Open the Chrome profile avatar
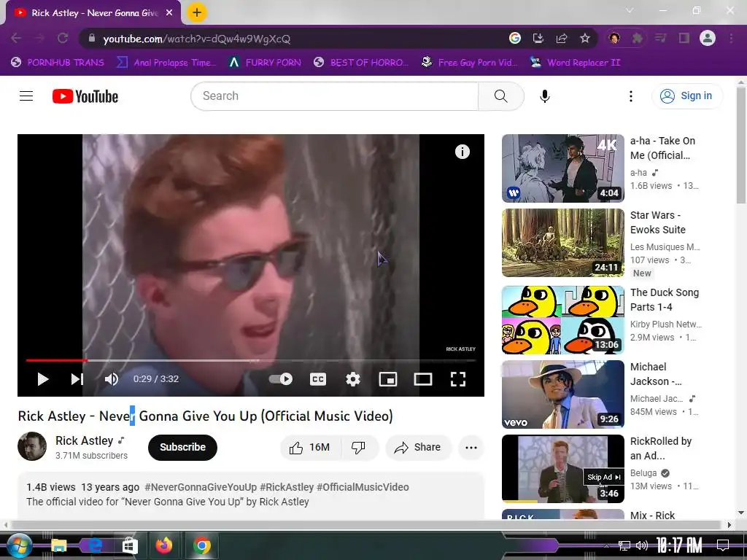 click(708, 38)
